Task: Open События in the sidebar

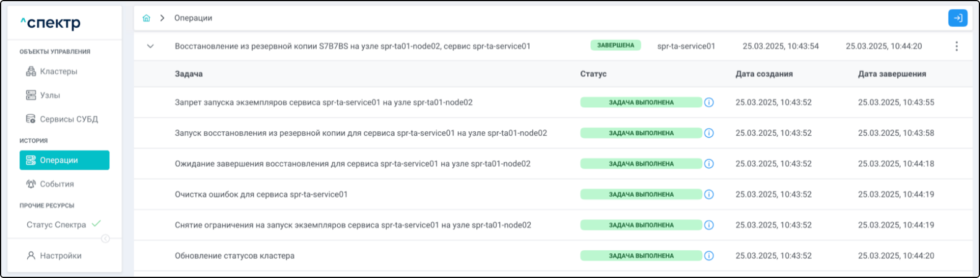Action: (56, 184)
